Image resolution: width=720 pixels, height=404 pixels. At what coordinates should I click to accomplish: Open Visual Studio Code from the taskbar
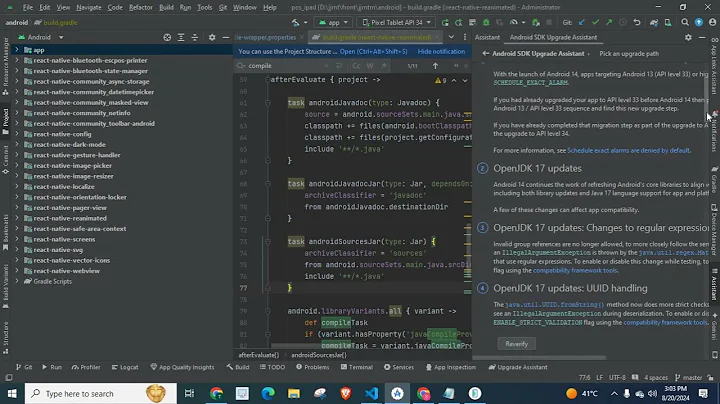[371, 393]
